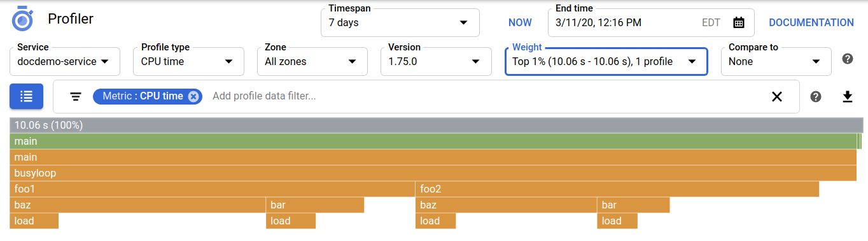Select the busyloop frame in flame graph
This screenshot has height=241, width=868.
[433, 173]
